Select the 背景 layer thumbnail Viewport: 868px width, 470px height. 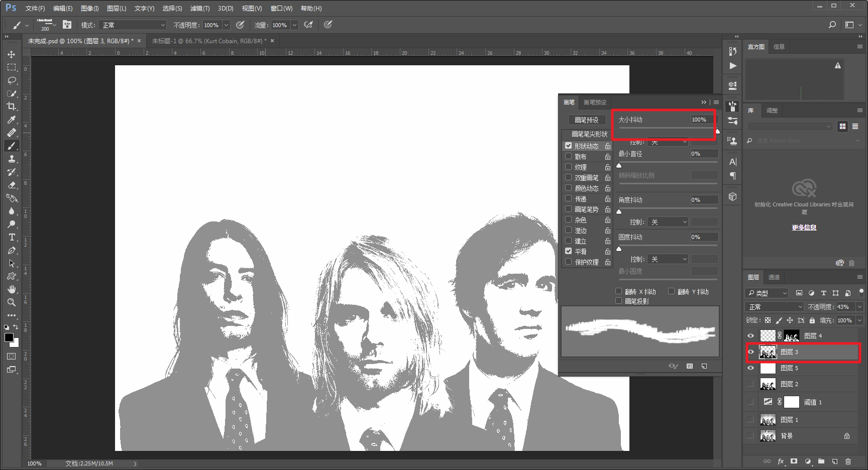pos(768,436)
